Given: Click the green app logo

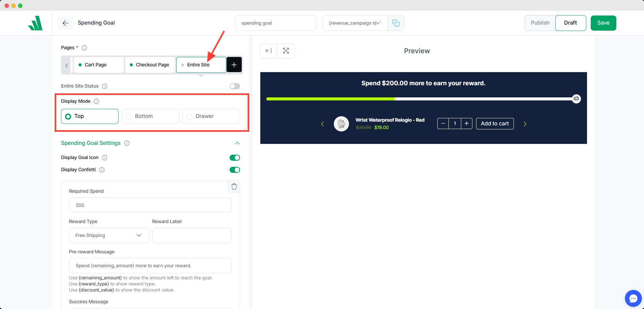Looking at the screenshot, I should (x=35, y=23).
